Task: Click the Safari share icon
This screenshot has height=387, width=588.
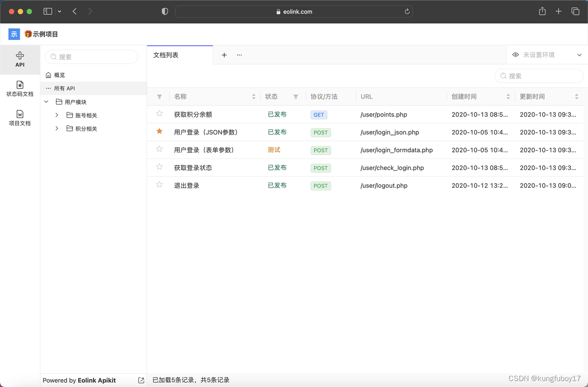Action: [x=542, y=11]
